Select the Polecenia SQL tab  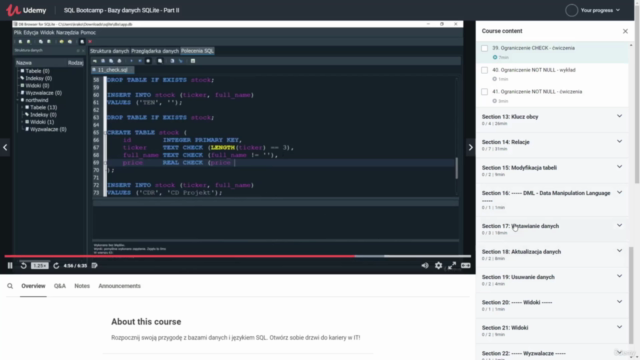pos(198,51)
